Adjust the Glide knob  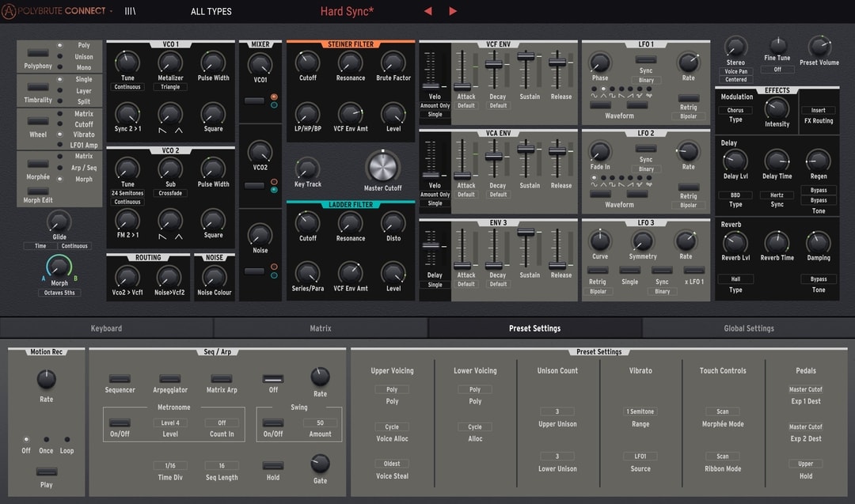[59, 222]
